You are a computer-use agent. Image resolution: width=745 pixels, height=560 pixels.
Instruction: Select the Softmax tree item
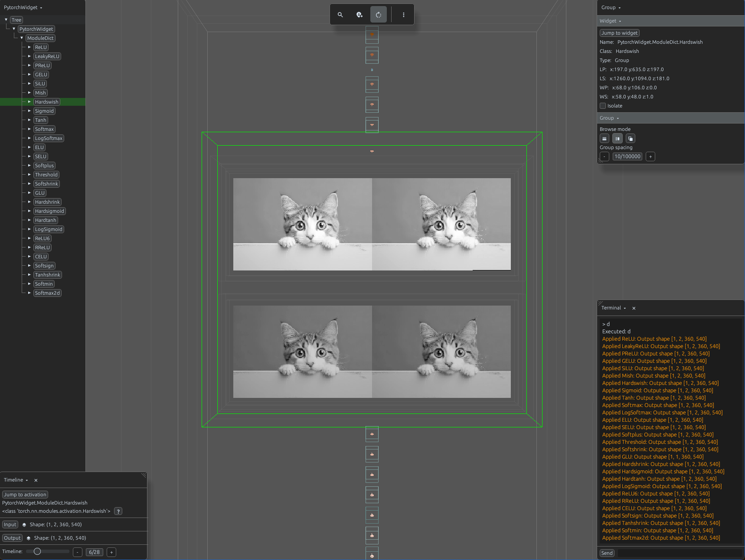pyautogui.click(x=44, y=129)
